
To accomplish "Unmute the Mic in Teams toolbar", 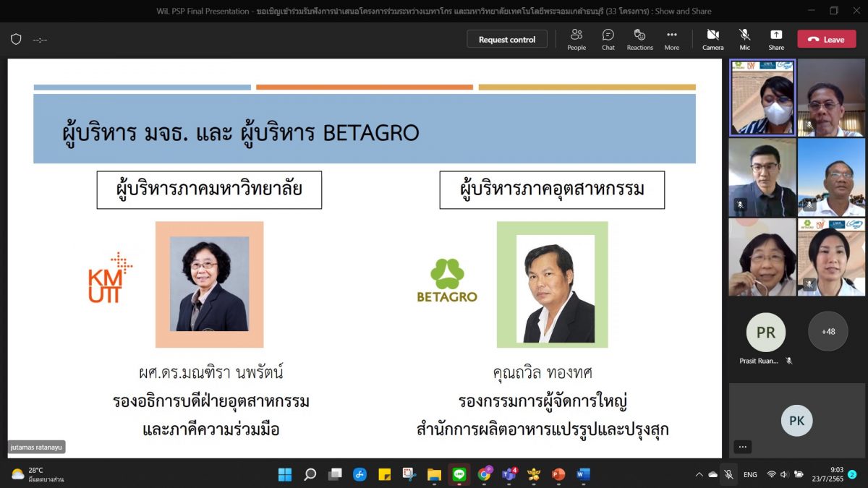I will pyautogui.click(x=744, y=39).
